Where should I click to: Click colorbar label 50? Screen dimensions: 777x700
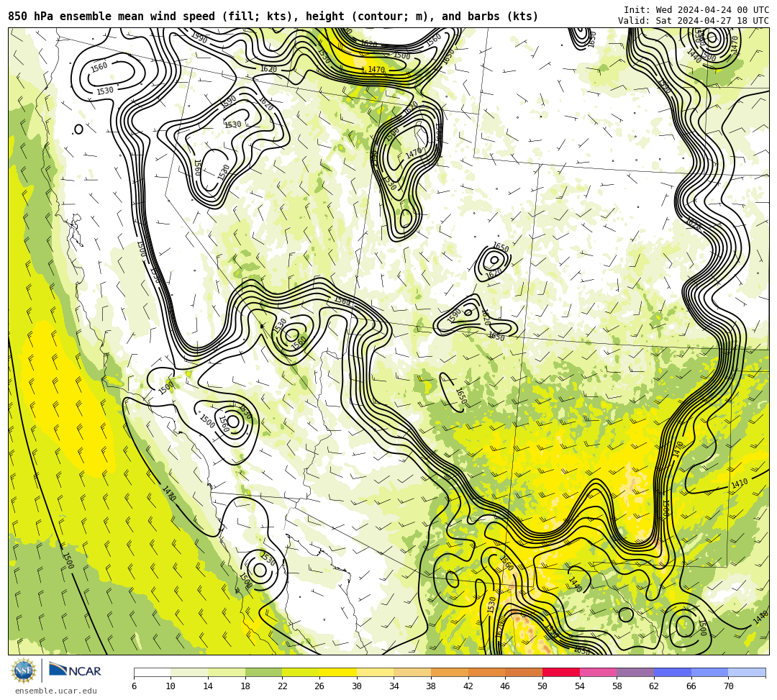coord(542,686)
